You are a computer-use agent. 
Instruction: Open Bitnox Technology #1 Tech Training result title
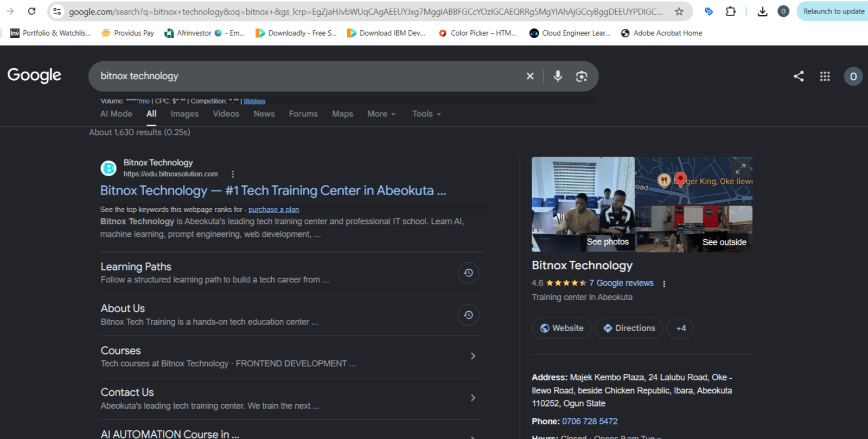pyautogui.click(x=273, y=191)
